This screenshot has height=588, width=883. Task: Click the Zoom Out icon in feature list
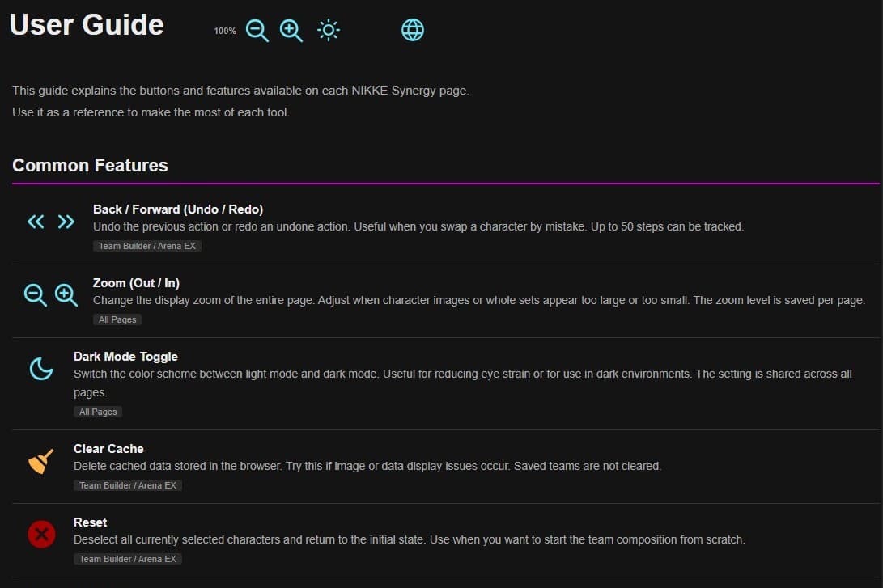[x=35, y=295]
